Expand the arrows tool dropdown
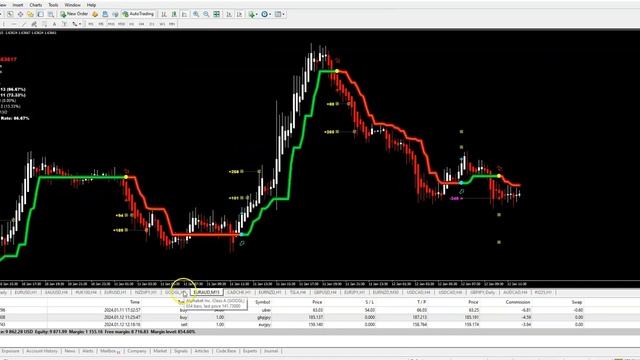The width and height of the screenshot is (640, 360). click(80, 24)
